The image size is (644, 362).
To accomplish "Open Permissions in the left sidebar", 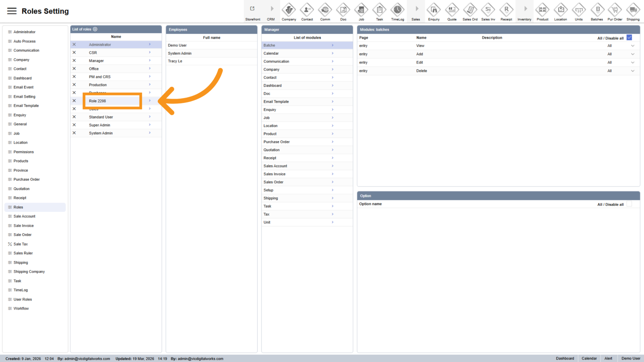I will (23, 152).
